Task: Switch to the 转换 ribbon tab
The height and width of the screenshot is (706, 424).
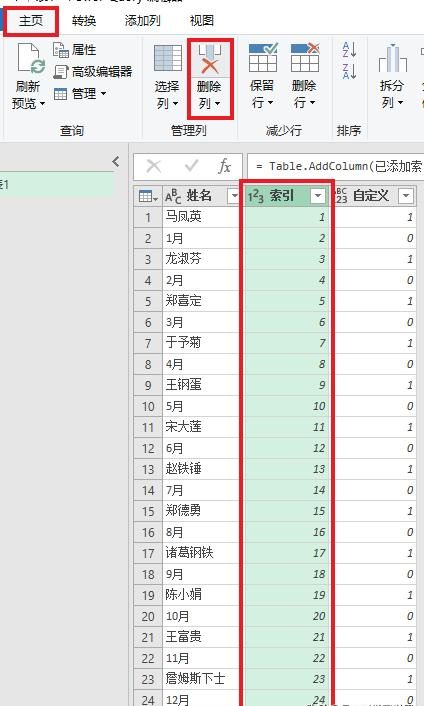Action: click(84, 21)
